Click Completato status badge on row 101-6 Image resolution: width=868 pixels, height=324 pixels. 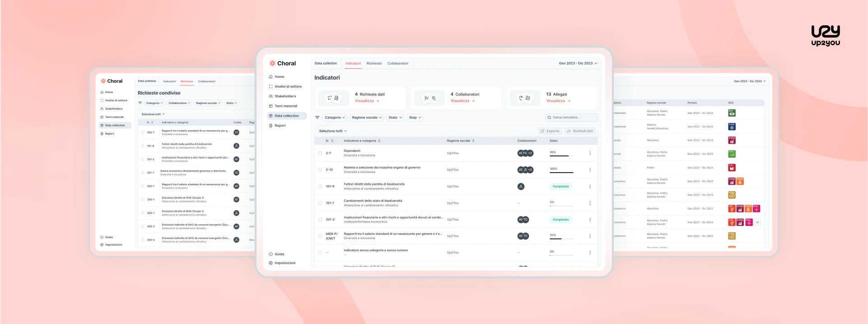pyautogui.click(x=561, y=187)
